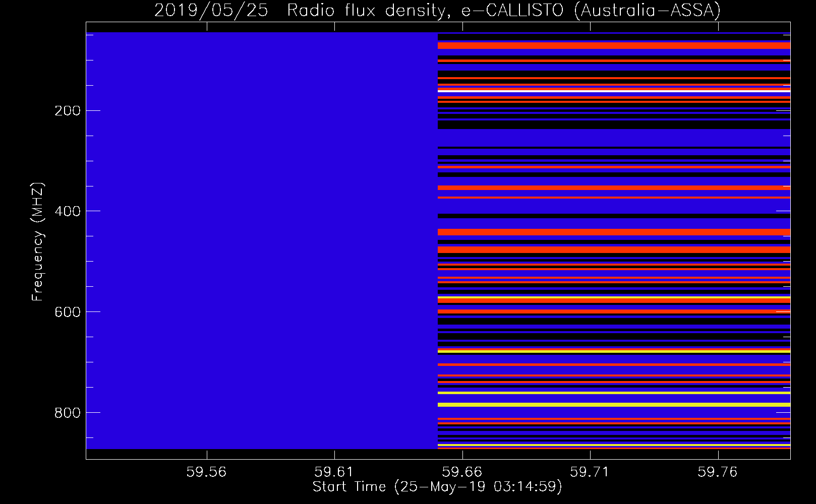Click the 59.56 time tick label
This screenshot has height=504, width=816.
click(206, 472)
